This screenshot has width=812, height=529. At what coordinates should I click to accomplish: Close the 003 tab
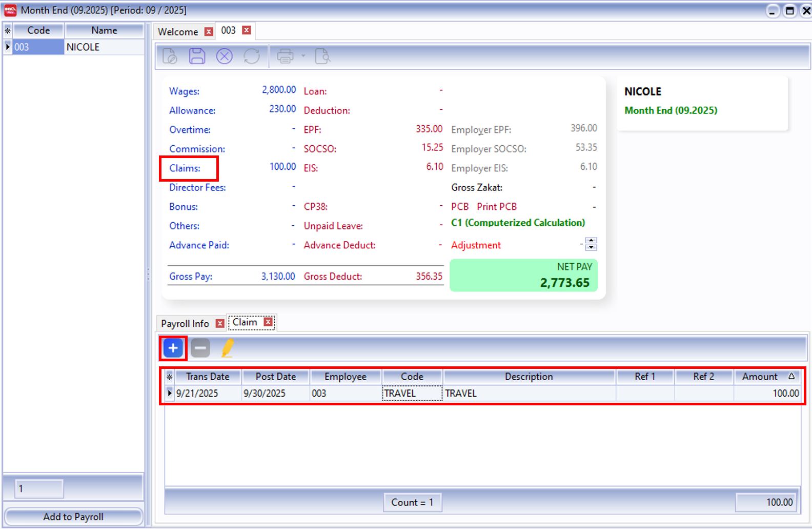pyautogui.click(x=247, y=30)
